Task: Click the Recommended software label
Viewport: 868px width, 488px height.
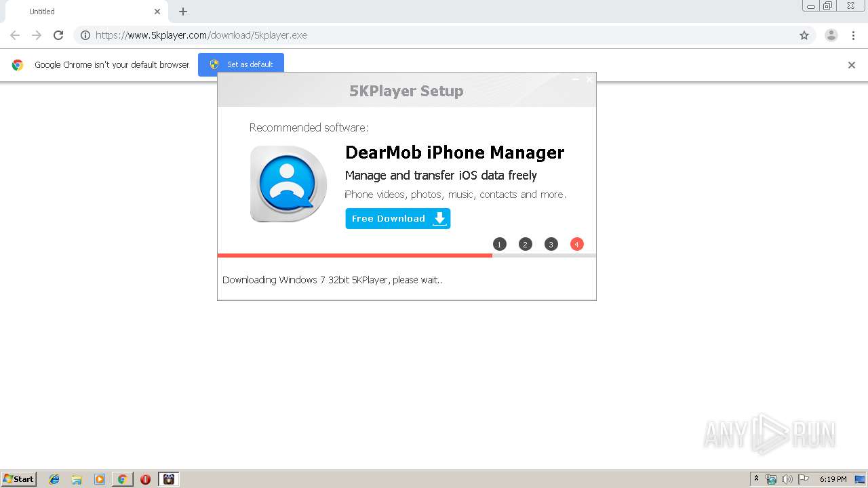Action: point(309,127)
